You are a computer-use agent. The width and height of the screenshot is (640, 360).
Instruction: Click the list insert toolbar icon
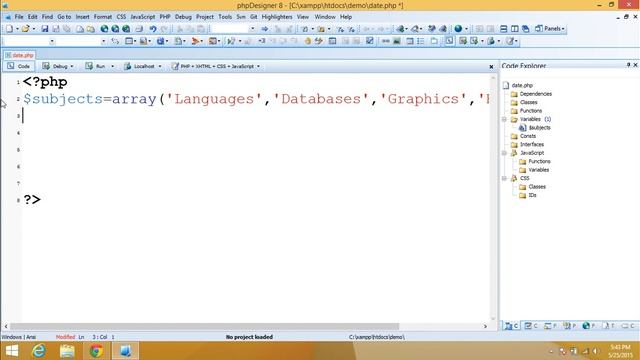[421, 41]
